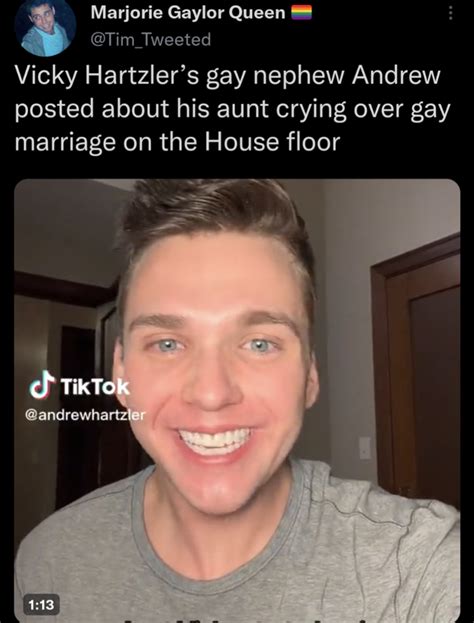The height and width of the screenshot is (623, 474).
Task: Click "House floor" at the tweet's end
Action: [272, 141]
